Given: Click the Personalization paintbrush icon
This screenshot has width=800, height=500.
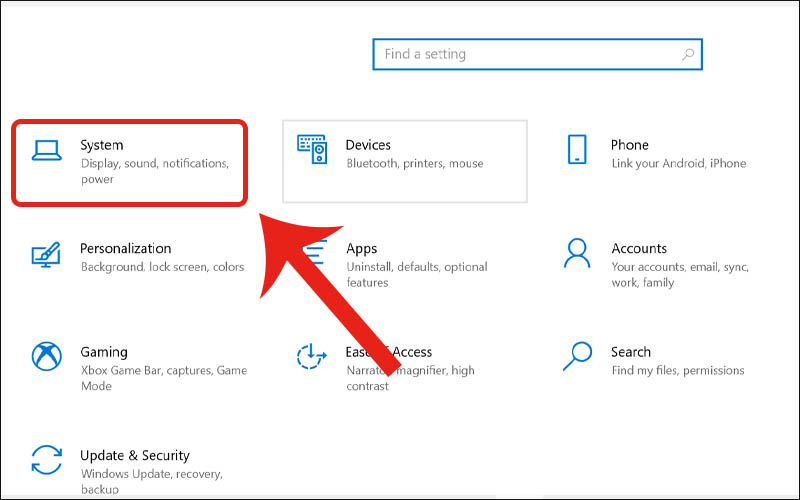Looking at the screenshot, I should coord(46,255).
